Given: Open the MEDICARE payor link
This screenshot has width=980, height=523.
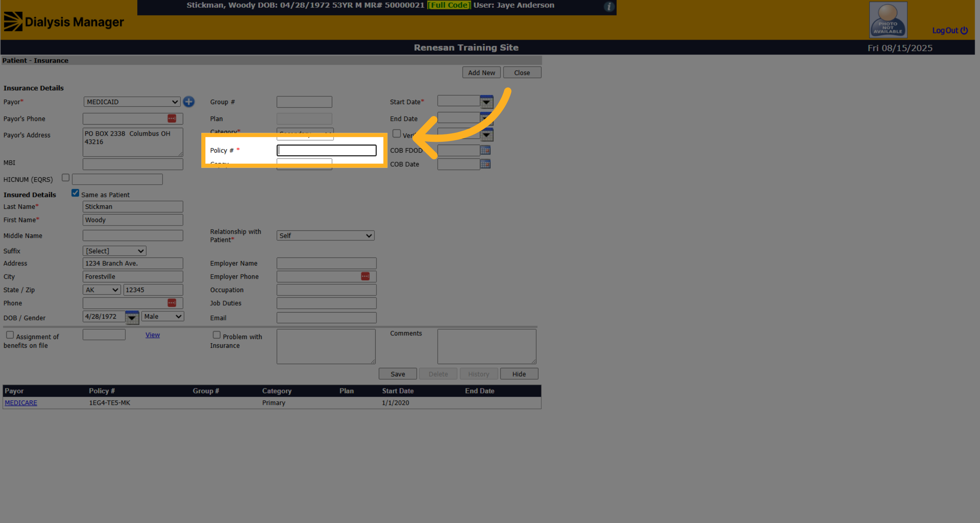Looking at the screenshot, I should pos(21,403).
